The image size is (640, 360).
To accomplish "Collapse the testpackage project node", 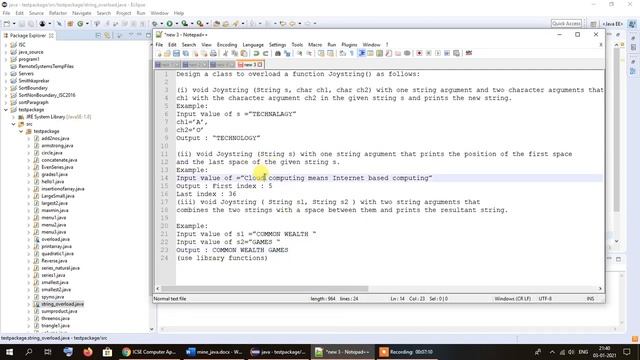I will point(6,110).
